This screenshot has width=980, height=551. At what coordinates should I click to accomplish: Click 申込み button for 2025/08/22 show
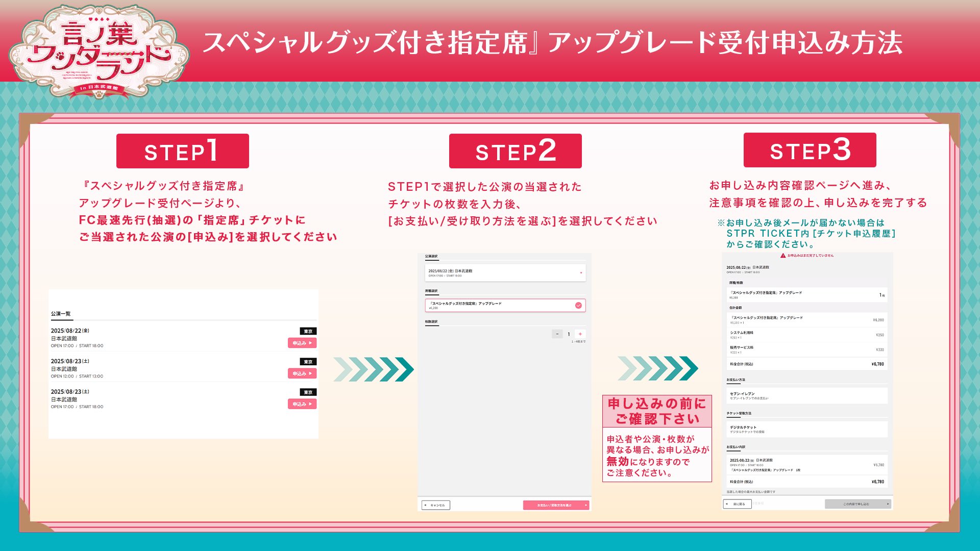click(x=302, y=343)
